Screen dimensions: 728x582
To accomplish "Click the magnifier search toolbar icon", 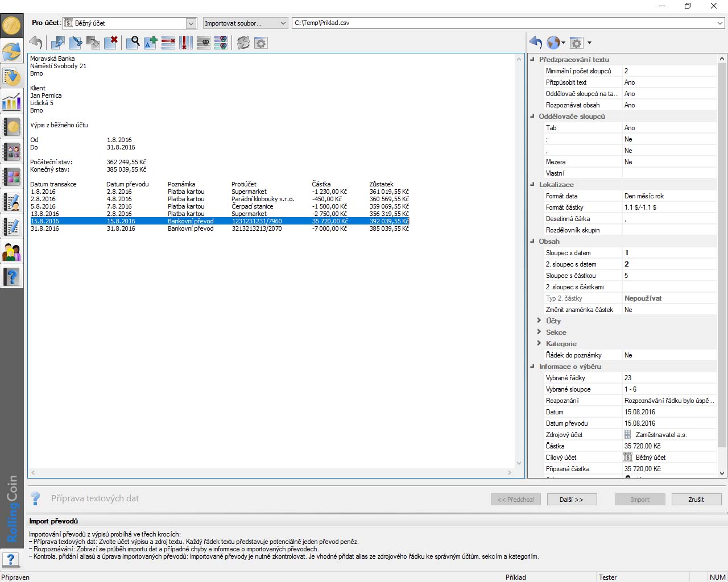I will (x=133, y=43).
